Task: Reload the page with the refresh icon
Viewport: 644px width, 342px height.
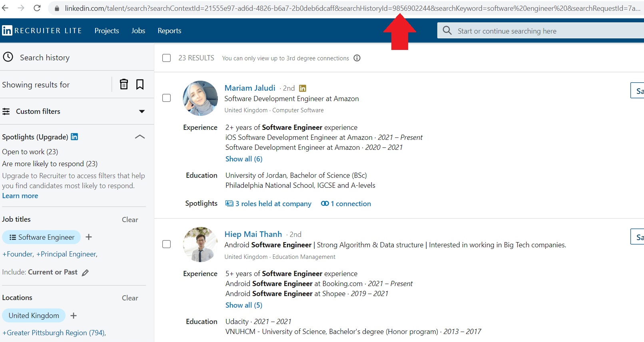Action: point(37,8)
